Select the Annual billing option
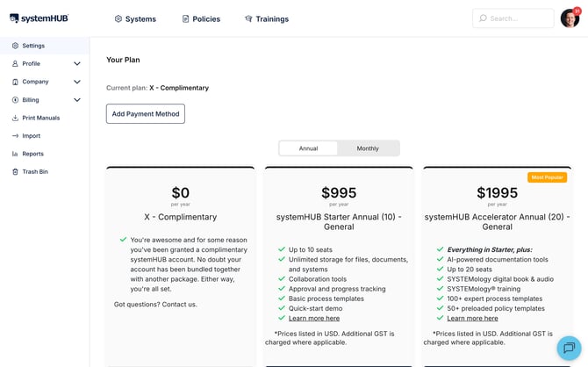 click(308, 148)
